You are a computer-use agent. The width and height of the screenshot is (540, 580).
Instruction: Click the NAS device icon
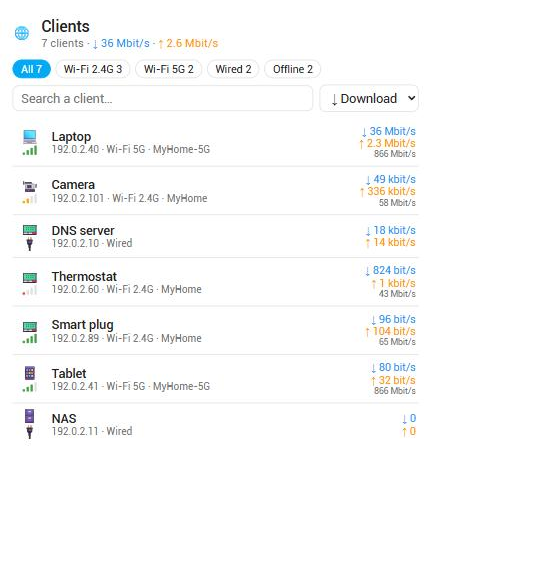(30, 416)
